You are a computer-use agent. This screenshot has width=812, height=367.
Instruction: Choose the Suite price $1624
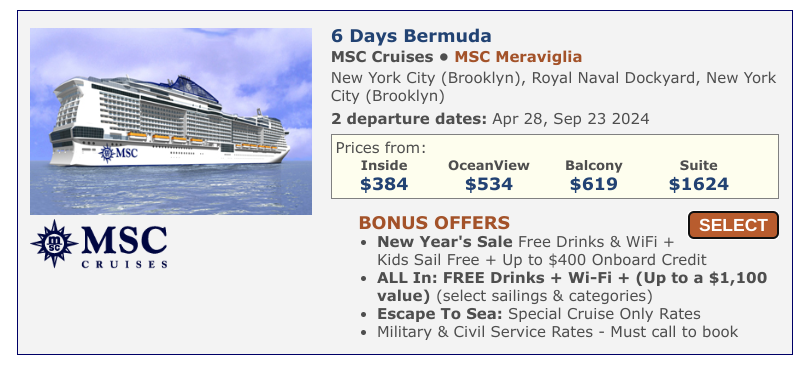(x=698, y=184)
